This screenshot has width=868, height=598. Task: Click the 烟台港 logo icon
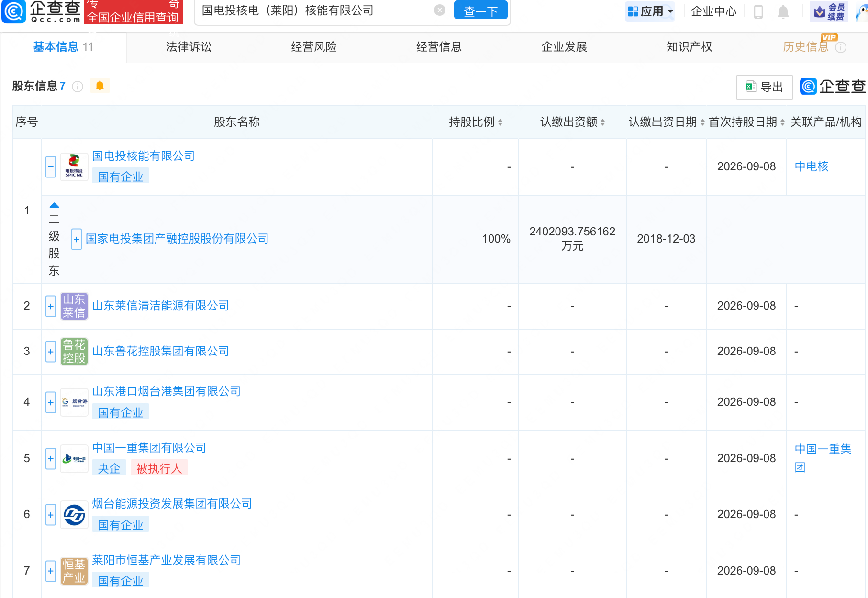click(x=74, y=402)
